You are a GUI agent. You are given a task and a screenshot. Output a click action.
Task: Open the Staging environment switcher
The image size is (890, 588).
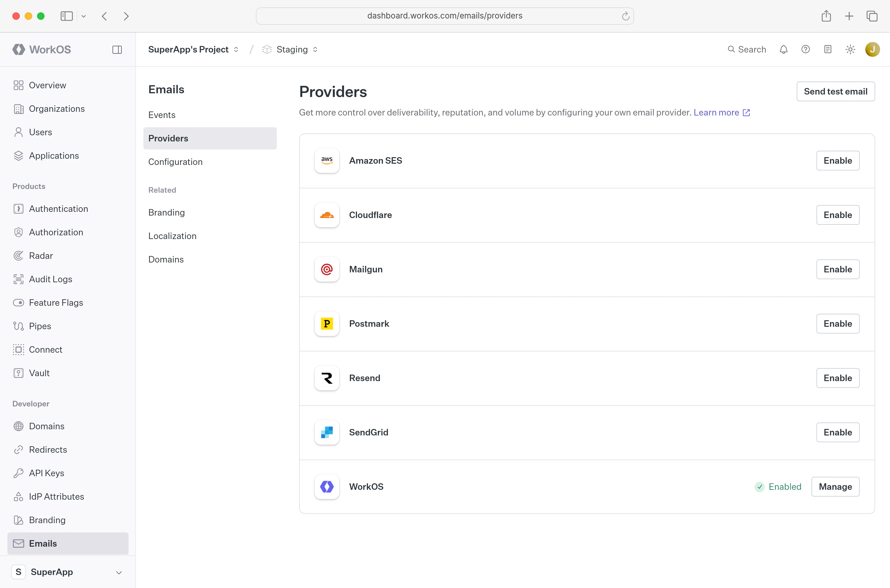pyautogui.click(x=290, y=49)
